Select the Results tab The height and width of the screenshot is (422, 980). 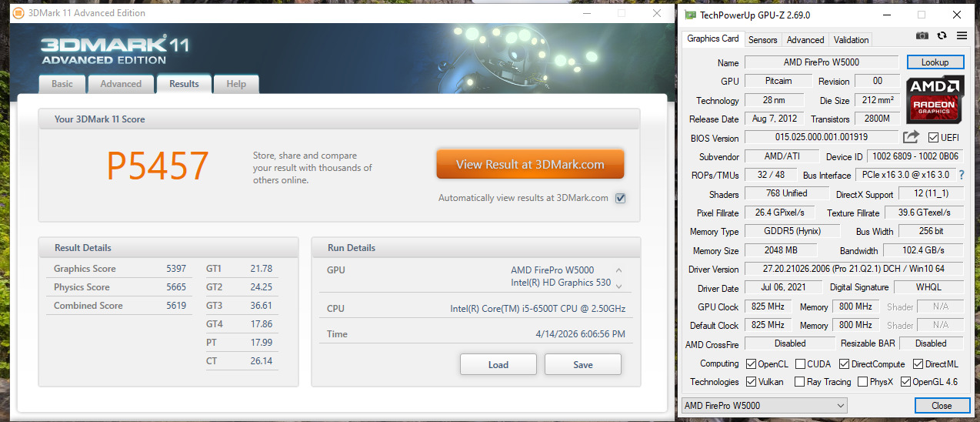coord(184,84)
